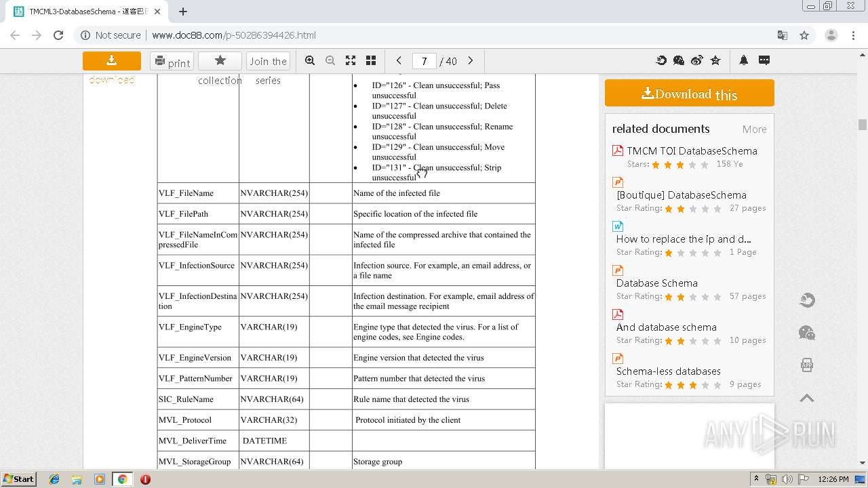Reload the page
868x488 pixels.
(x=58, y=35)
